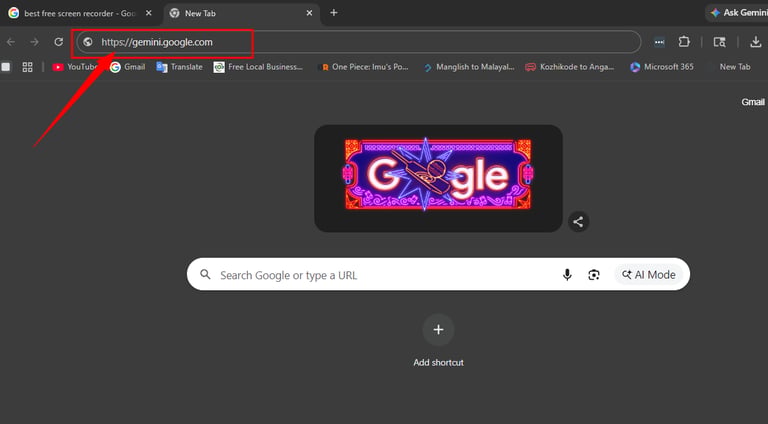Go back using the back arrow
Image resolution: width=768 pixels, height=424 pixels.
click(11, 42)
